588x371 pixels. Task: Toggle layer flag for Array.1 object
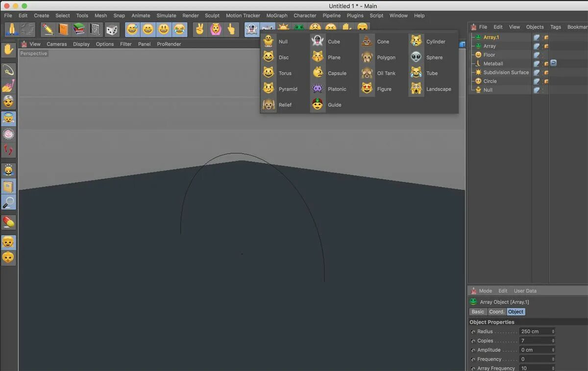[537, 37]
